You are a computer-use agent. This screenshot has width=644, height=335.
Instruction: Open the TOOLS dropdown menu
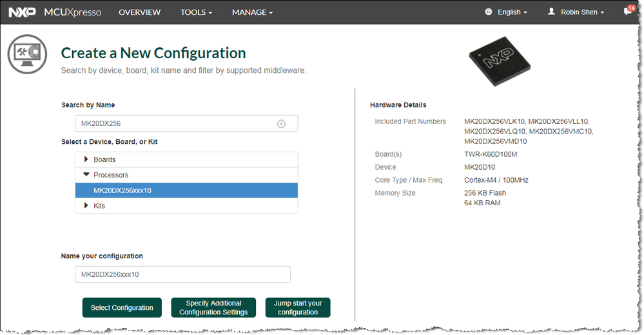(197, 12)
